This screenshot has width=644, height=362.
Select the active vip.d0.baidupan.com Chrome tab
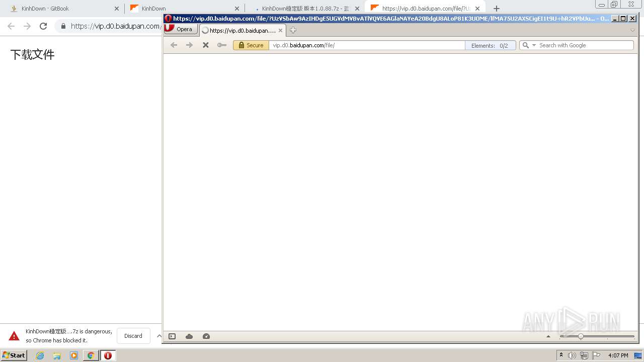[425, 9]
